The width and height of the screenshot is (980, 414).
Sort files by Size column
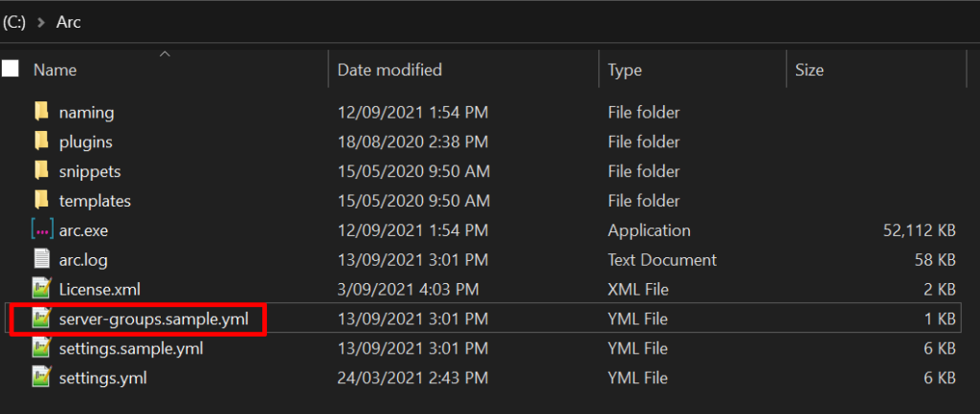pyautogui.click(x=809, y=70)
